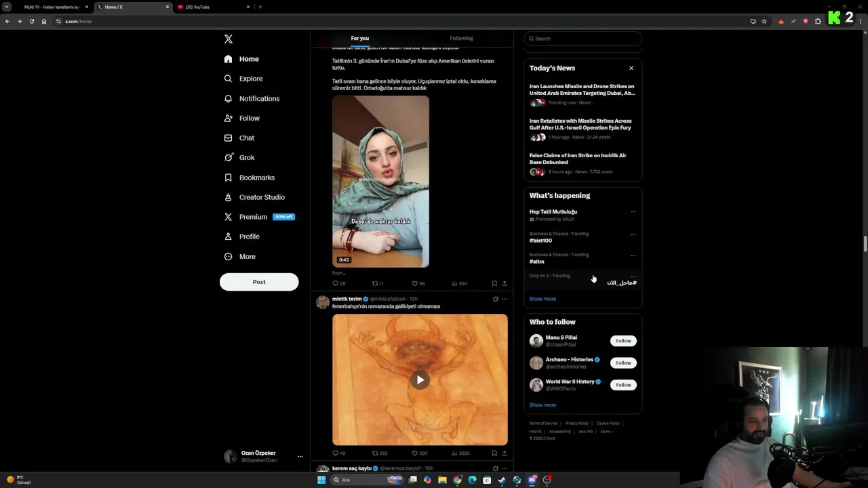The image size is (868, 488).
Task: Open Grok actions on mistik terim post
Action: [495, 299]
